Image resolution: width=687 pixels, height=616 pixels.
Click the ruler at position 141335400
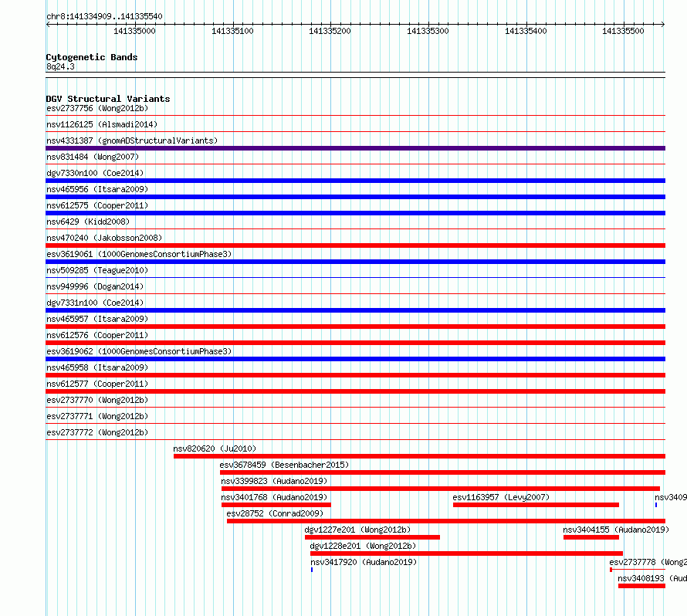point(526,31)
